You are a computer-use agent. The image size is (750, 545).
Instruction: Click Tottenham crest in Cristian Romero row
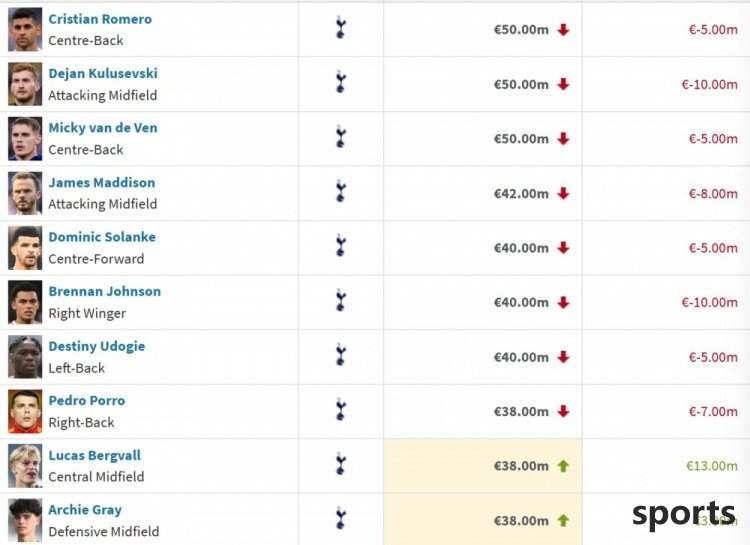tap(341, 27)
